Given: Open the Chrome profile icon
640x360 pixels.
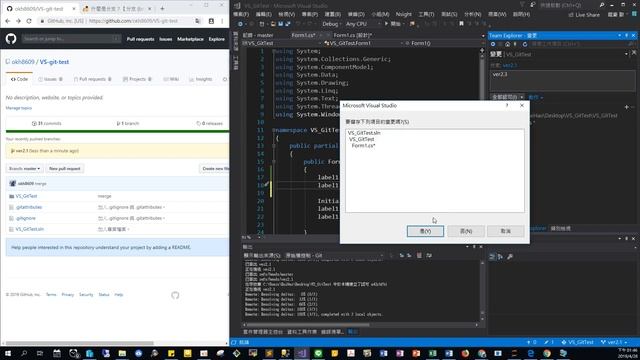Looking at the screenshot, I should (211, 21).
